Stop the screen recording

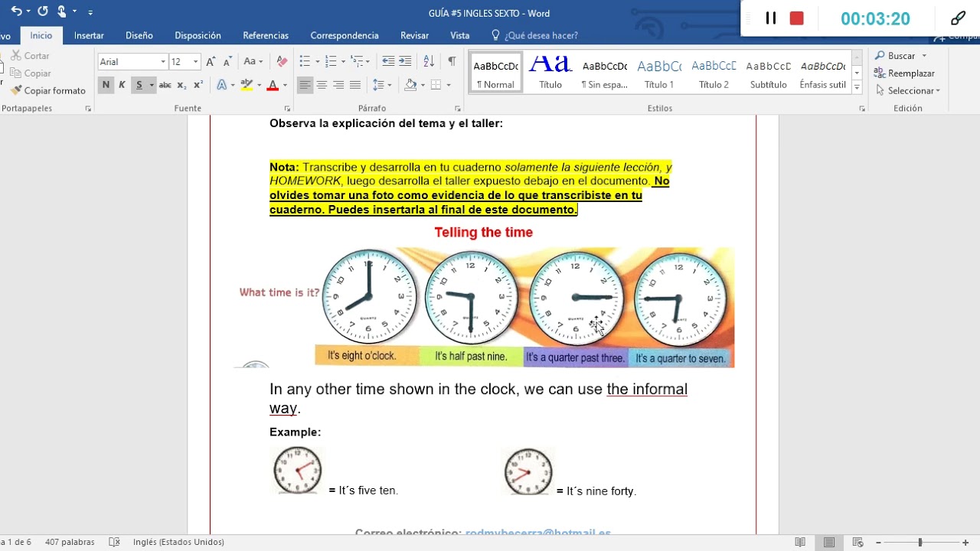[x=797, y=18]
